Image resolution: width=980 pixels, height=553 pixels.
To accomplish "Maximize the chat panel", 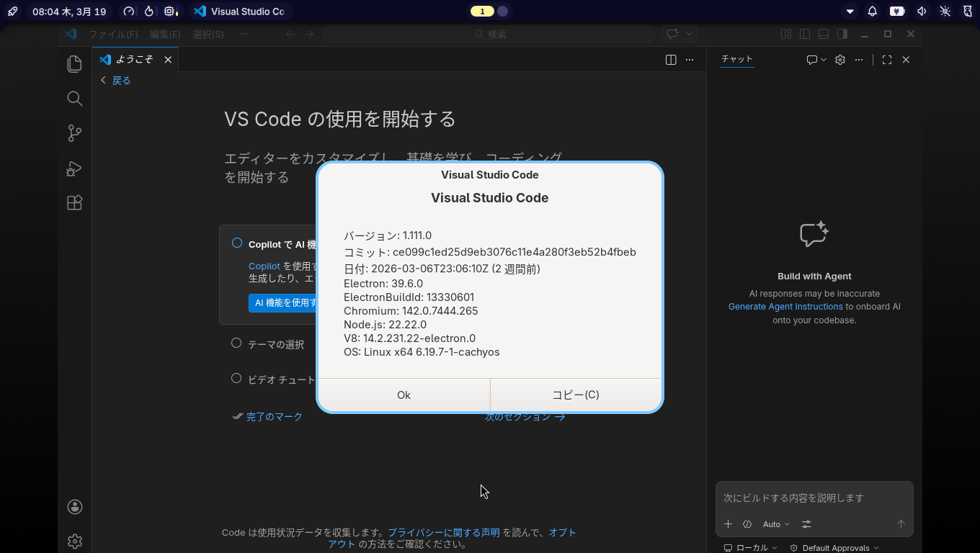I will (x=887, y=60).
